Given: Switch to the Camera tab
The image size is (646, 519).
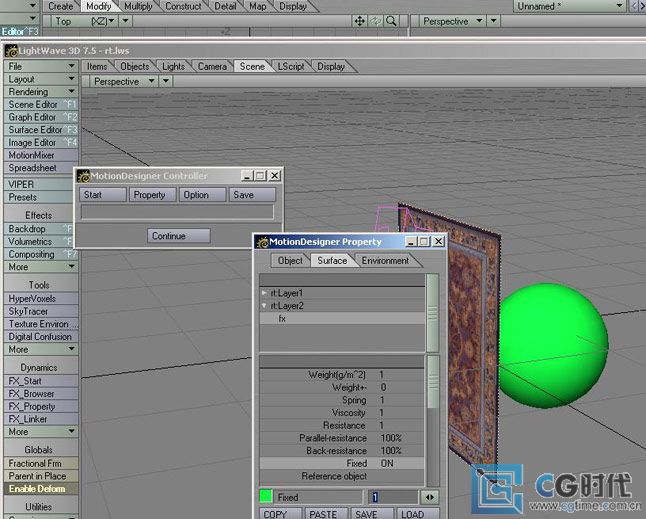Looking at the screenshot, I should tap(212, 66).
